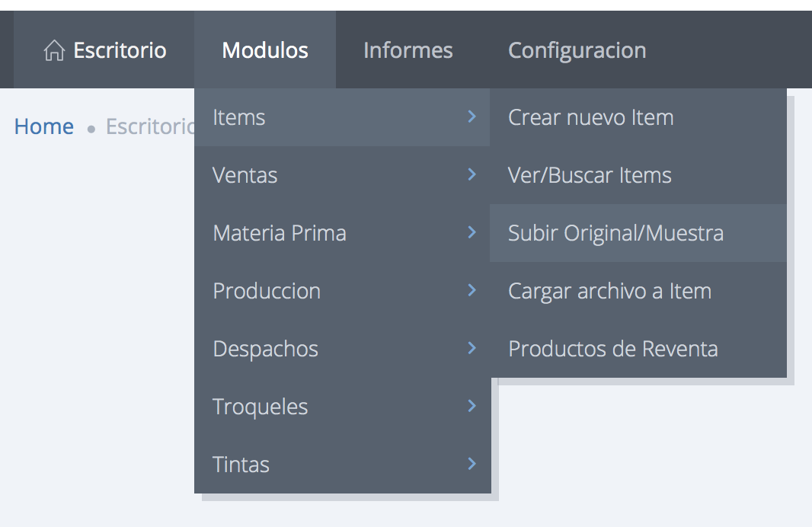Open the Informes menu

click(x=408, y=51)
